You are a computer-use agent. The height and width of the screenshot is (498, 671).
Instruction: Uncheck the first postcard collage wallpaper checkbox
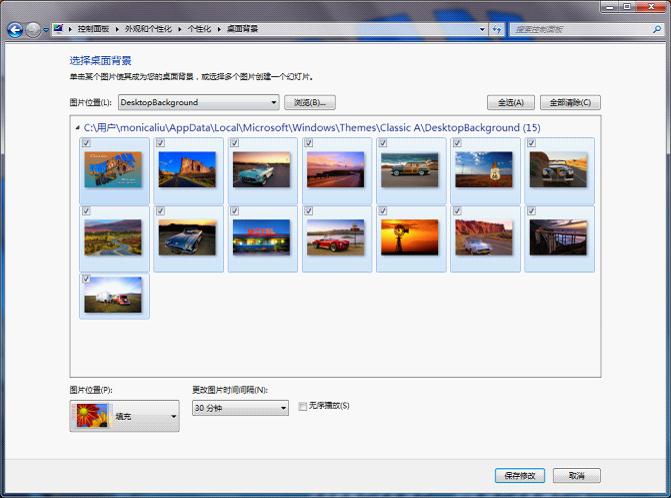click(x=87, y=143)
